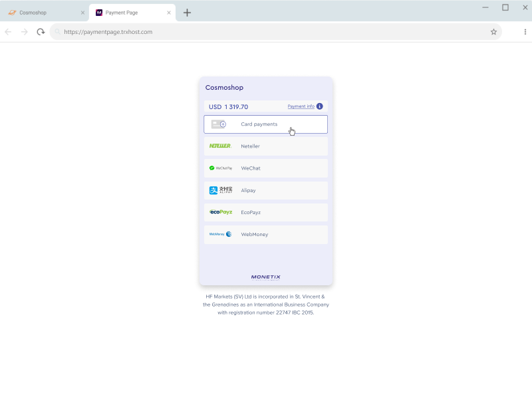
Task: Go forward to the next page
Action: pyautogui.click(x=25, y=32)
